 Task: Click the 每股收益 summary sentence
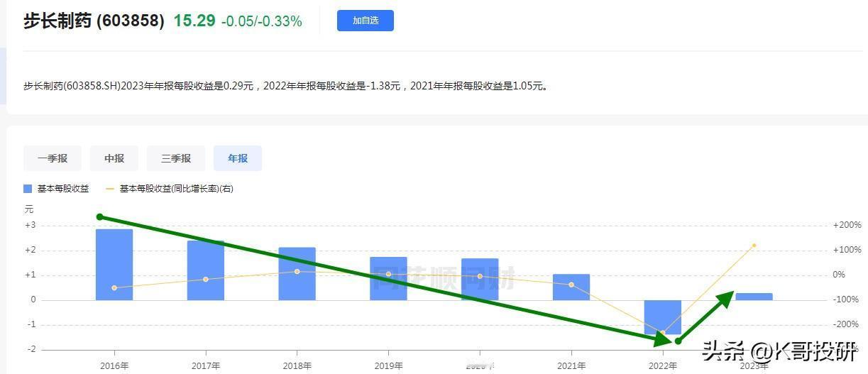(x=285, y=86)
